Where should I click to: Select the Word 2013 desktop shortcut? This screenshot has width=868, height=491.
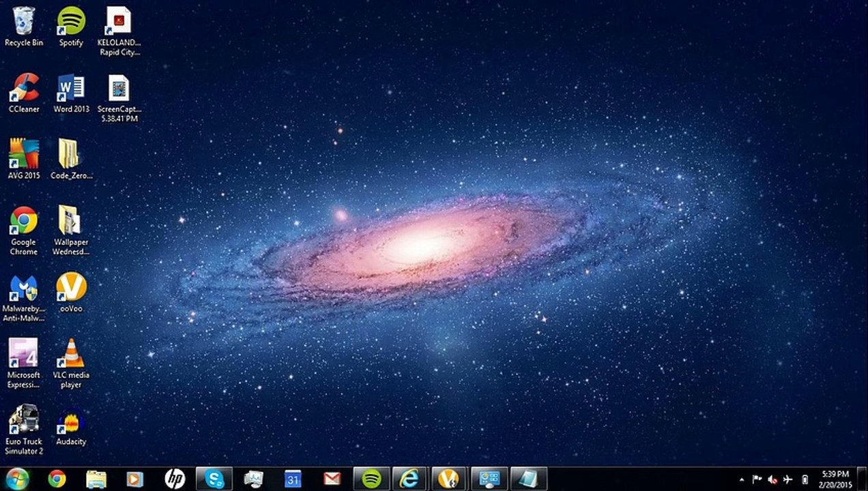(71, 93)
